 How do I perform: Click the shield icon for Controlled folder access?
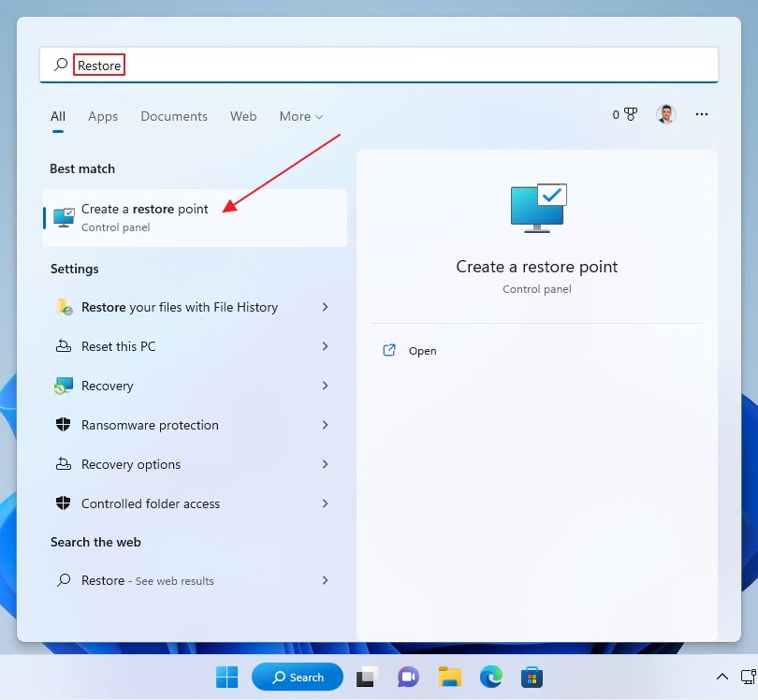(x=64, y=503)
